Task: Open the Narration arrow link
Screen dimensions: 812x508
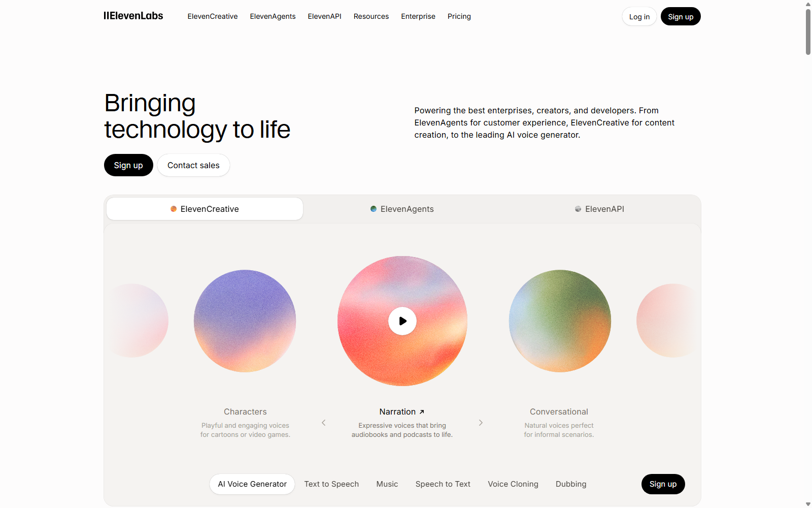Action: click(x=422, y=412)
